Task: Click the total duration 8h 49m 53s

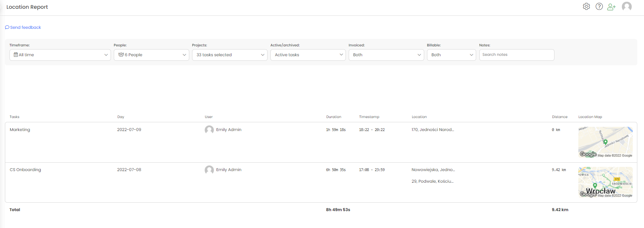Action: [x=338, y=210]
